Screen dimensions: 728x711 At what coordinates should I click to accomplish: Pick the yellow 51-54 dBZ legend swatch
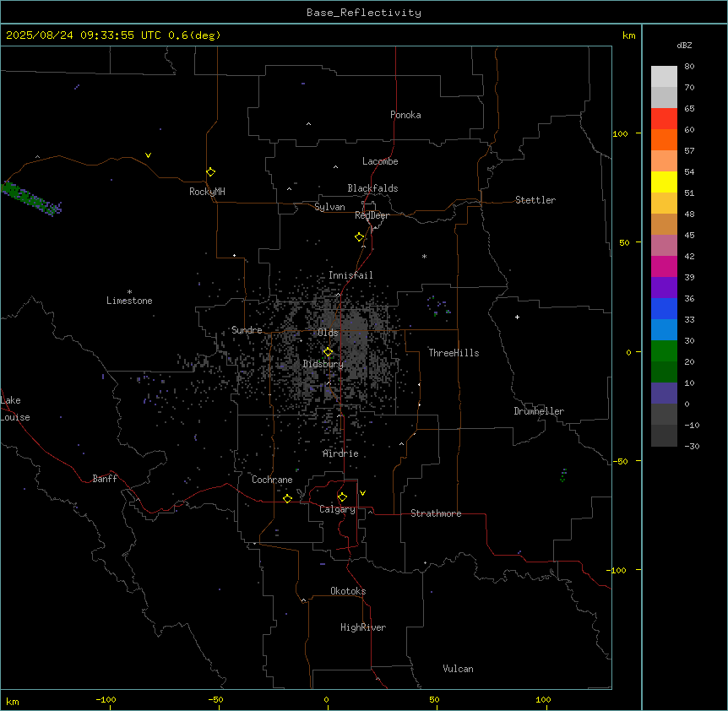point(664,182)
